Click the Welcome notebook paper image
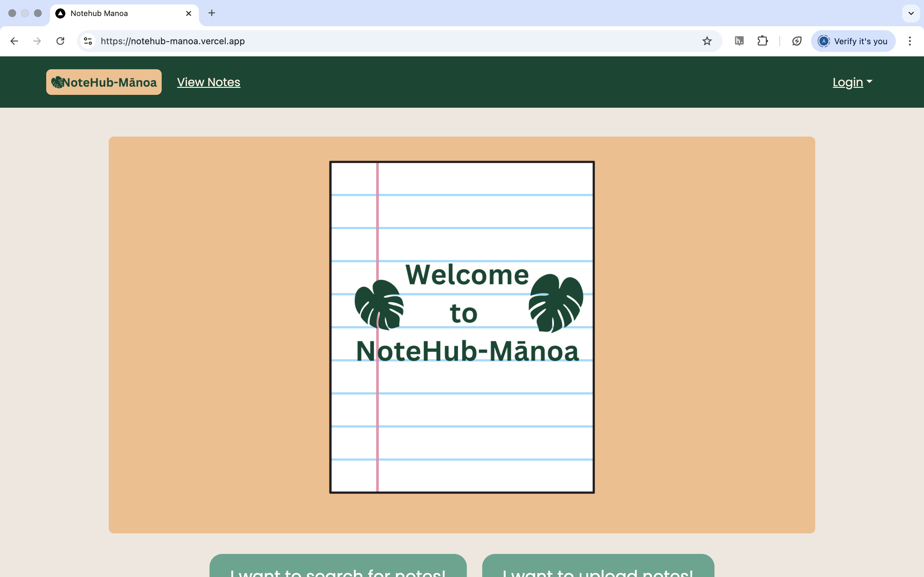This screenshot has width=924, height=577. click(462, 327)
